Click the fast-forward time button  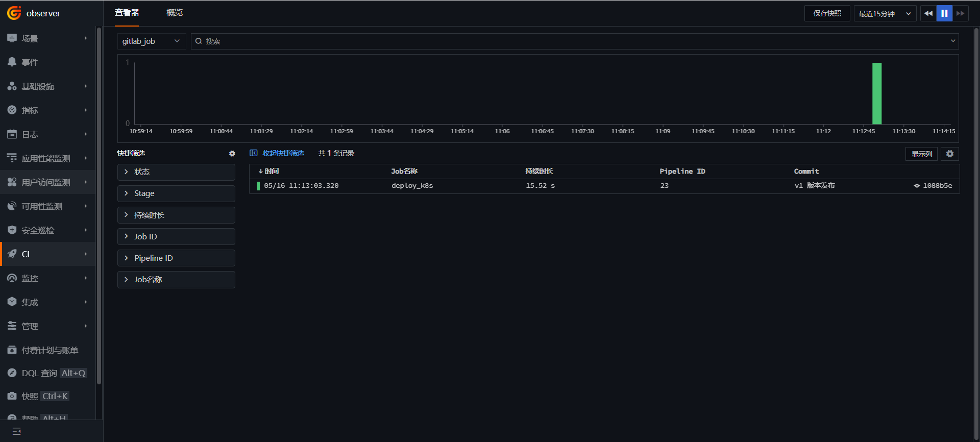(961, 13)
